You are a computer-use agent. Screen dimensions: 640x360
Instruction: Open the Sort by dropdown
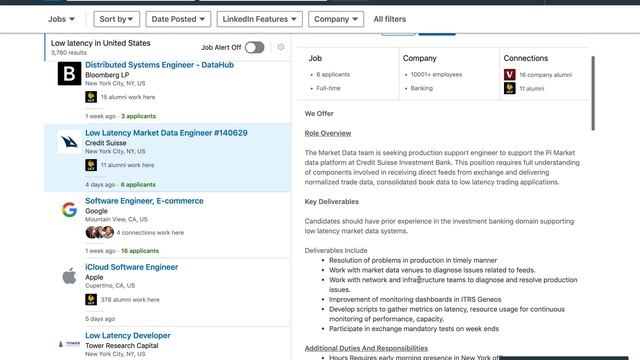point(116,19)
